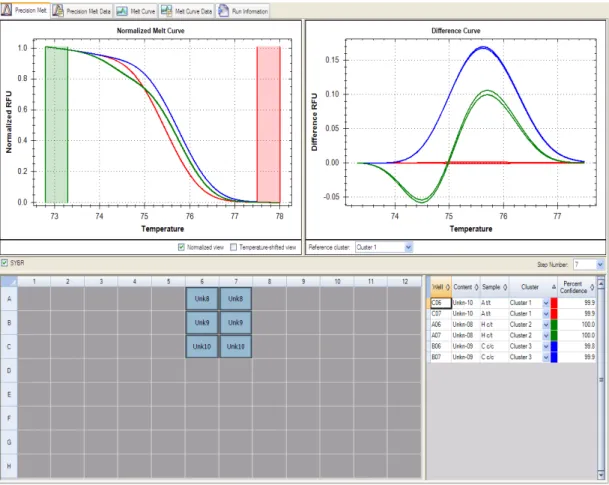Select plate row header C
This screenshot has height=485, width=609.
(x=9, y=346)
